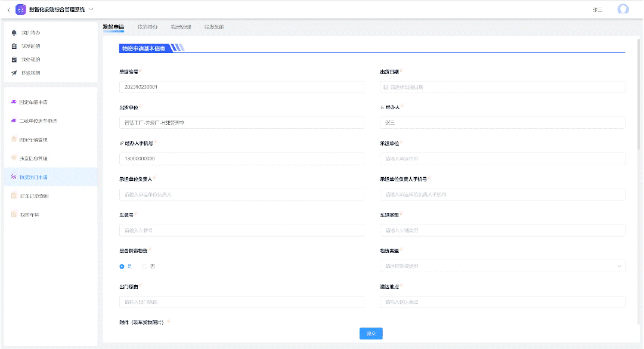Click the 车牌号 input field
Image resolution: width=644 pixels, height=349 pixels.
pyautogui.click(x=241, y=230)
